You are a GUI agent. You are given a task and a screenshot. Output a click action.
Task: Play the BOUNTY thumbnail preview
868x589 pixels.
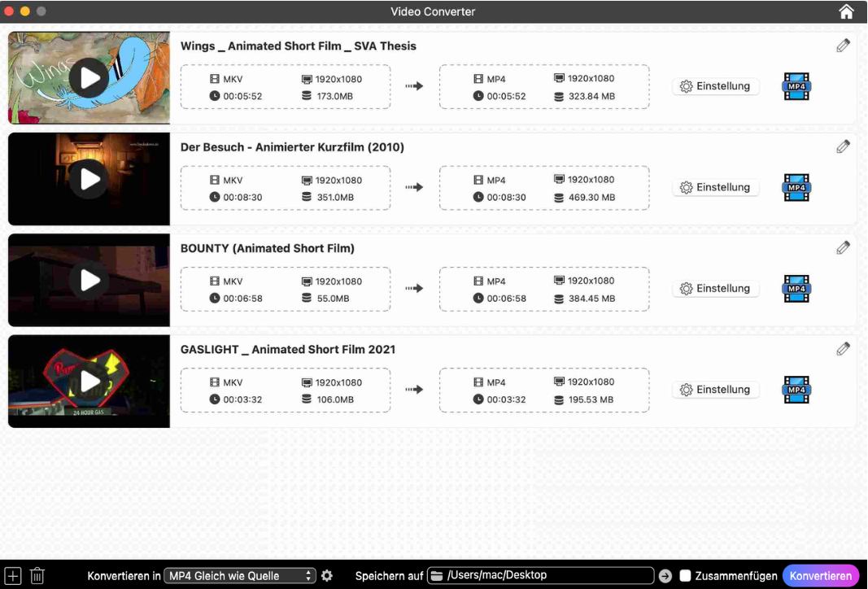(x=88, y=279)
